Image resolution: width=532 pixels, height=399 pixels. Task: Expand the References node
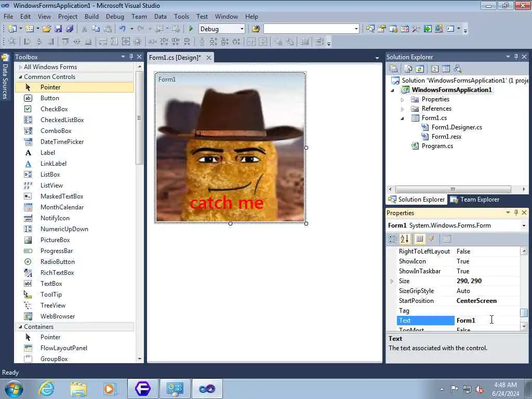pos(403,109)
